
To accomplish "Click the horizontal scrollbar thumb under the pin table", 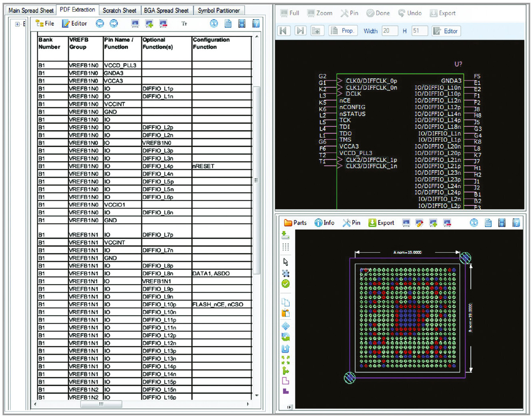I will (101, 404).
